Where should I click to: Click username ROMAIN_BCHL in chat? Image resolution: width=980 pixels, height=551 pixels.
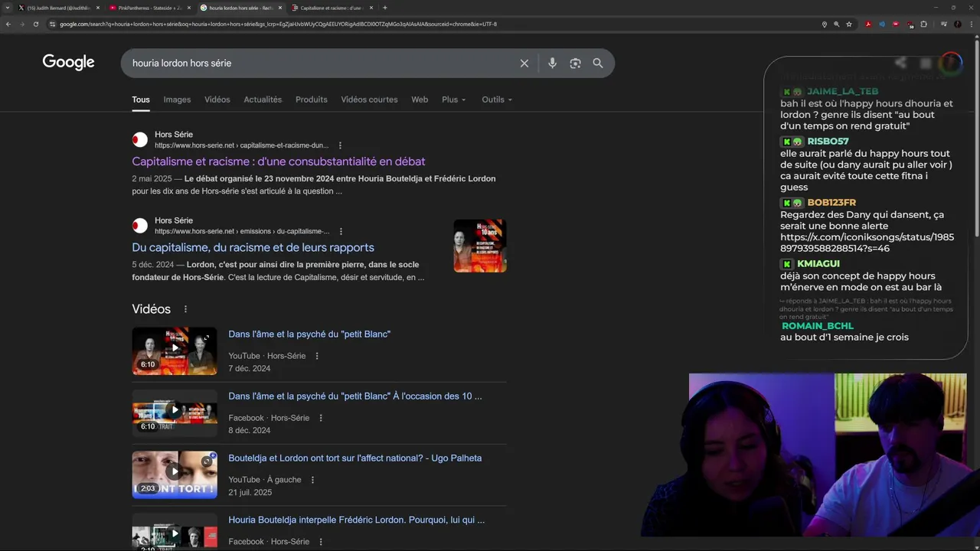818,326
